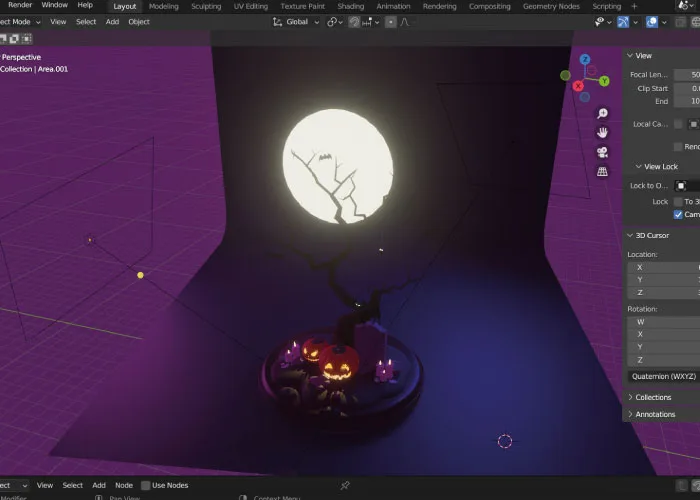700x500 pixels.
Task: Click the X-ray toggle icon
Action: pyautogui.click(x=681, y=22)
